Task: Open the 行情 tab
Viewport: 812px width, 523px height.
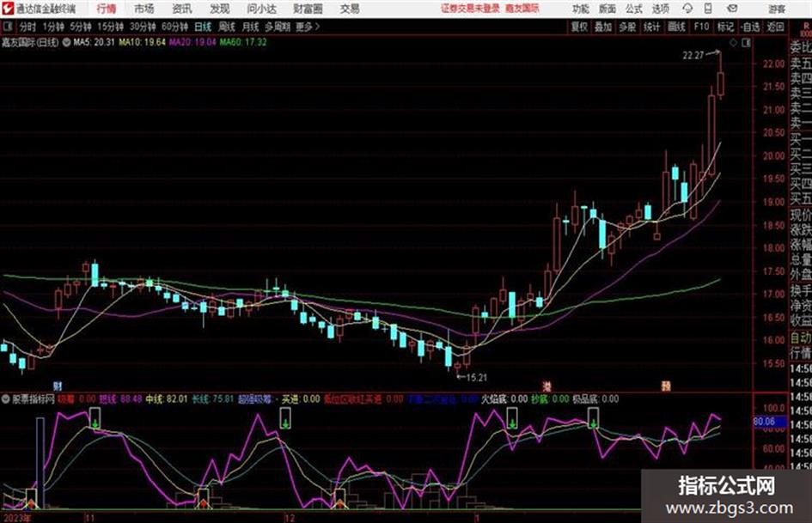Action: click(107, 9)
